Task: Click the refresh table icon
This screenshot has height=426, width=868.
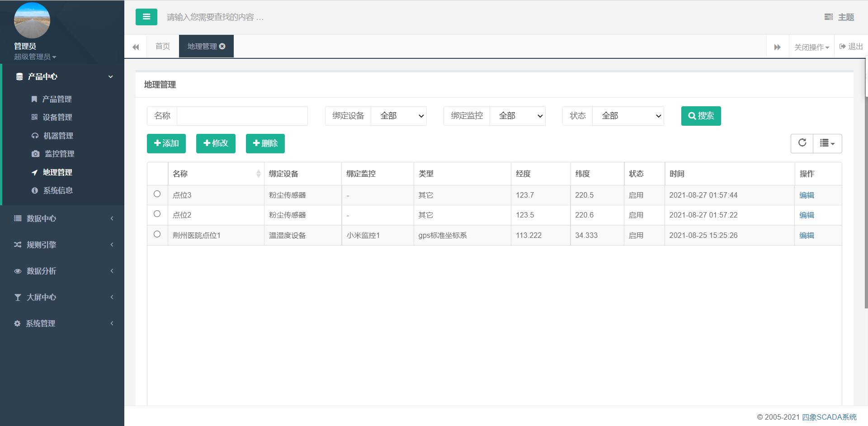Action: [802, 143]
